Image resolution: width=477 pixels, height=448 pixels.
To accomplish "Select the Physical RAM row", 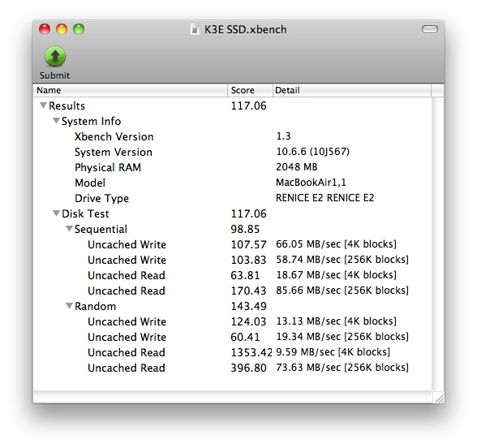I will (232, 167).
